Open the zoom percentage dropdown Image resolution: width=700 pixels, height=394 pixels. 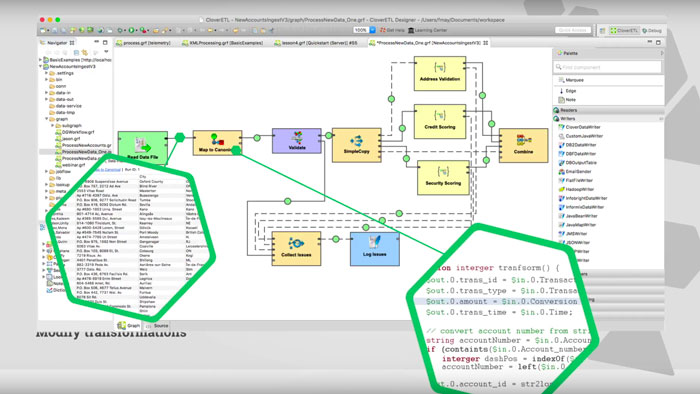point(372,30)
